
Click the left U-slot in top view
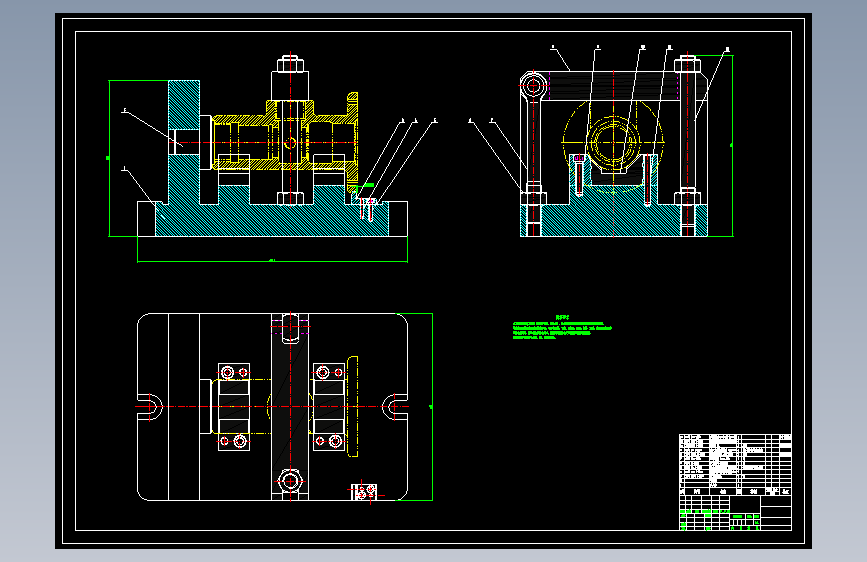[x=150, y=407]
